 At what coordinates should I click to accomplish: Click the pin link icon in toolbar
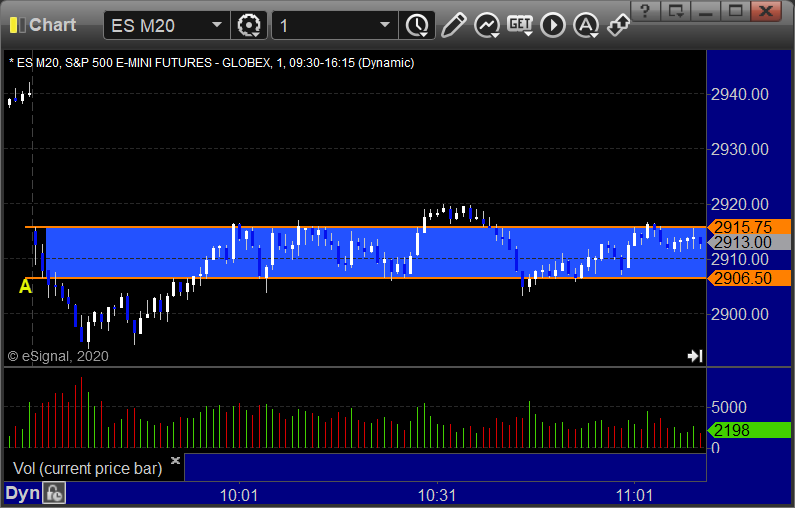click(x=619, y=25)
